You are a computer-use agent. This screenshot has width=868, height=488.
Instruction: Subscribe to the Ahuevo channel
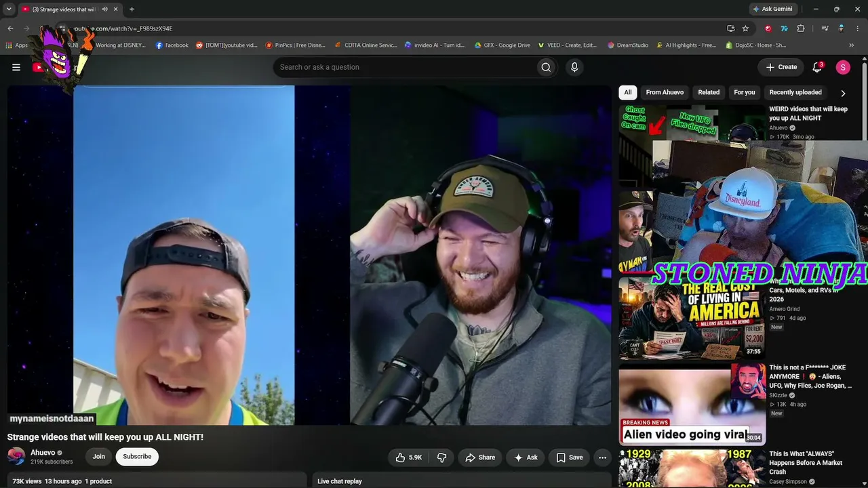coord(137,457)
